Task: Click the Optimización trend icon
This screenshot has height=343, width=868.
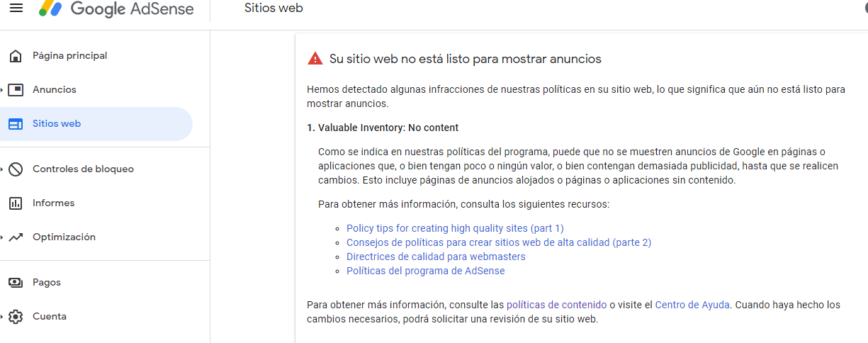Action: point(16,237)
